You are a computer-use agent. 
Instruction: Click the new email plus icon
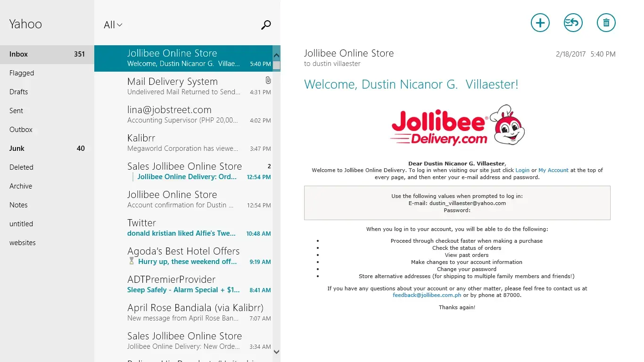coord(540,23)
